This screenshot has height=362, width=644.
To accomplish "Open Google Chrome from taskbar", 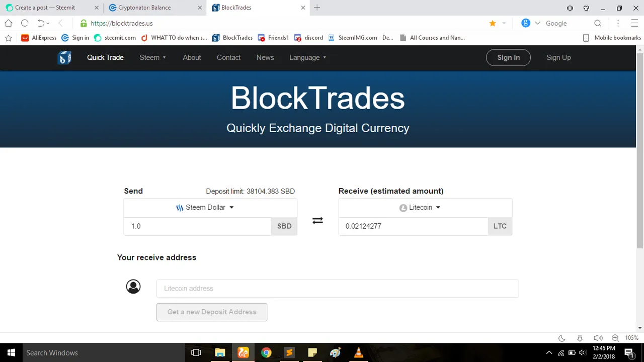I will [x=266, y=352].
